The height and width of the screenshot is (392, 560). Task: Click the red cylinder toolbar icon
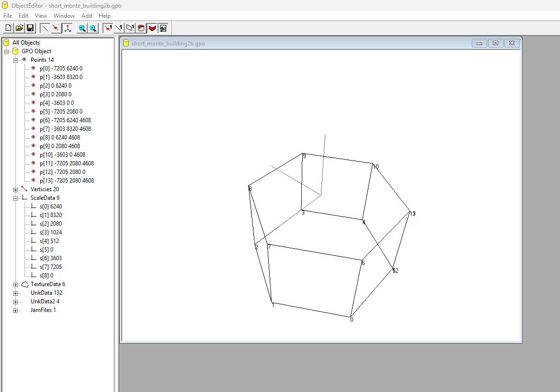141,28
